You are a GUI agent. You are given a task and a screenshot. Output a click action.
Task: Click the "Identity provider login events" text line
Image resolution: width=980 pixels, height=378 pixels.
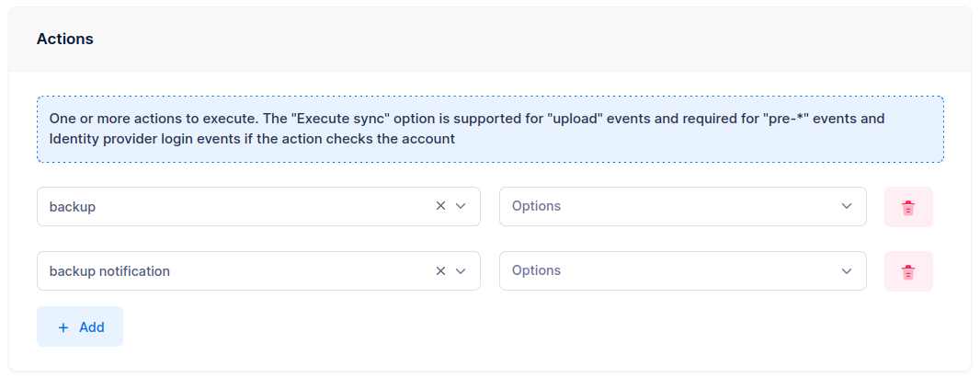click(x=253, y=140)
